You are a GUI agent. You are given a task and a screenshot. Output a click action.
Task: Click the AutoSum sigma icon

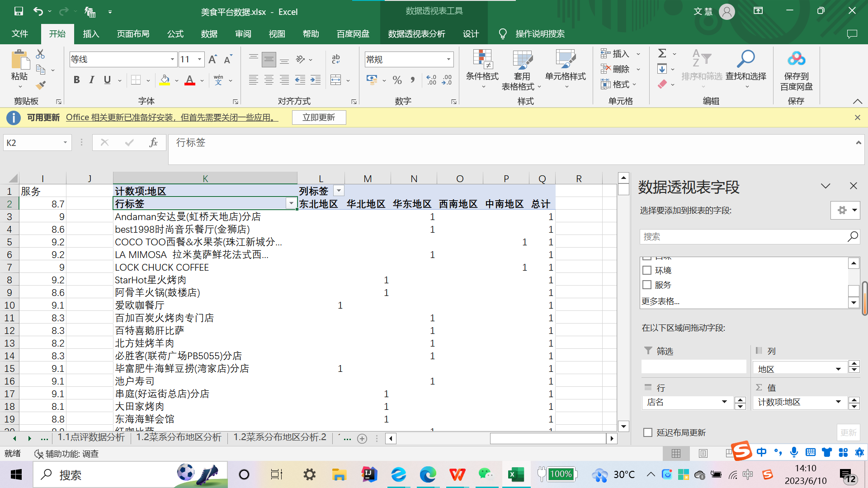coord(662,54)
